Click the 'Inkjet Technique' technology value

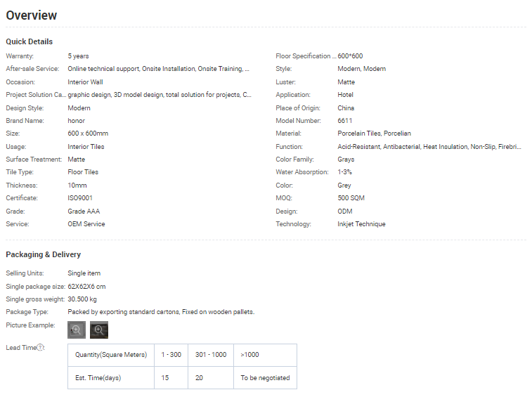pyautogui.click(x=361, y=224)
